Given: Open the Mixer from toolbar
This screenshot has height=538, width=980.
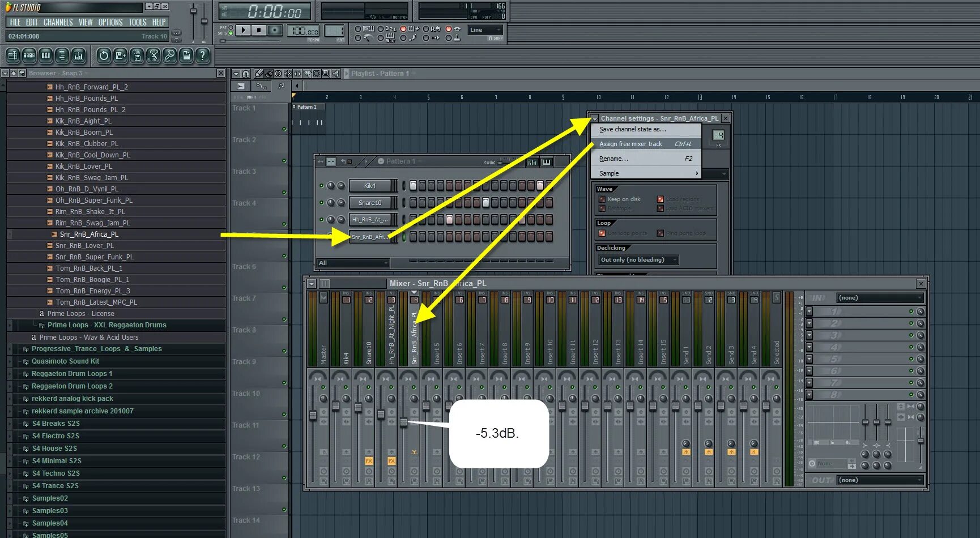Looking at the screenshot, I should (79, 55).
